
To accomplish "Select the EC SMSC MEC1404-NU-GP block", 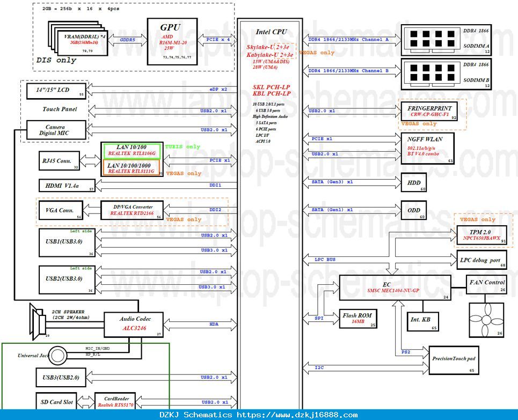I will point(395,288).
